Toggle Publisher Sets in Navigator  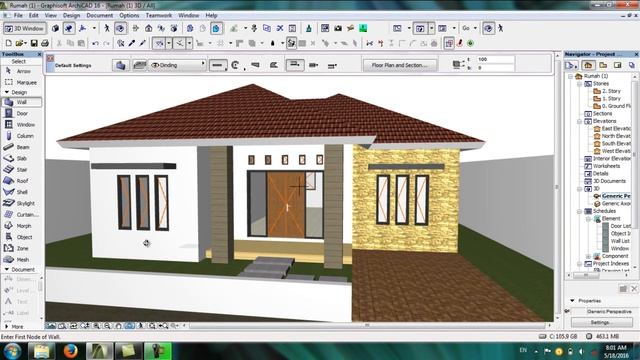(632, 65)
